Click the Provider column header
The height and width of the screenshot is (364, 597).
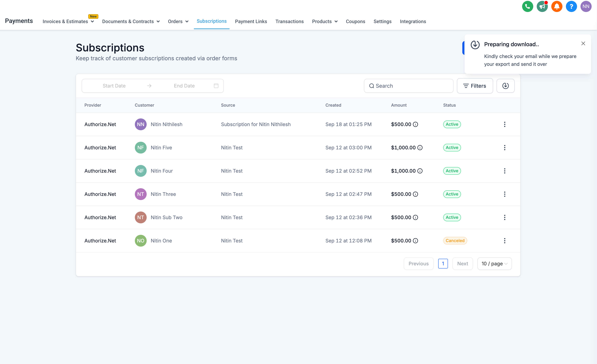click(x=93, y=105)
